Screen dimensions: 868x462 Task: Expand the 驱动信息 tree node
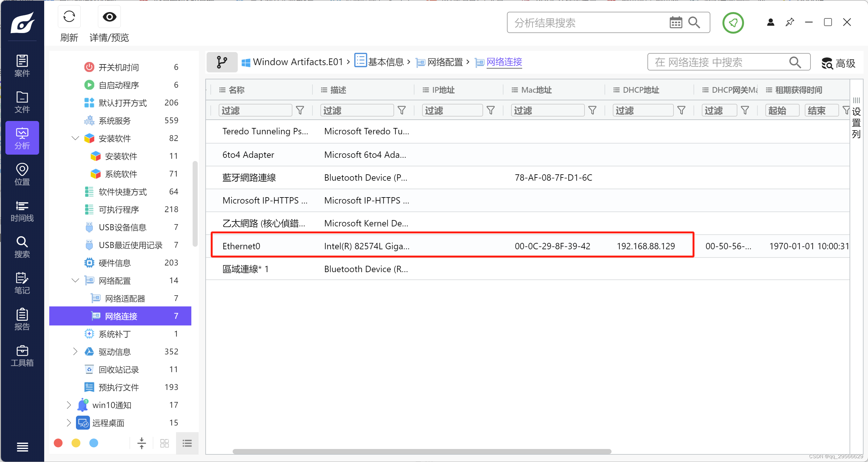[75, 352]
